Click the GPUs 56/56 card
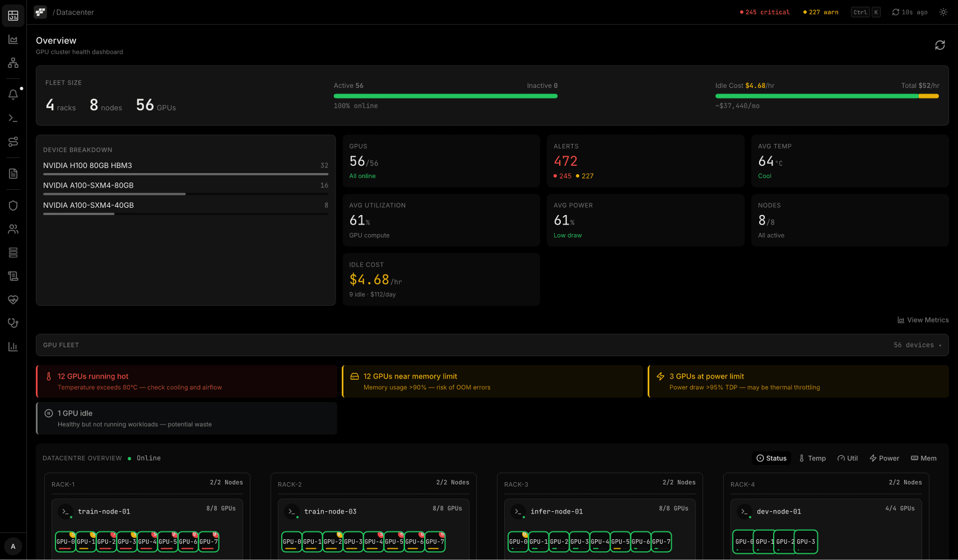Image resolution: width=958 pixels, height=560 pixels. click(x=441, y=161)
